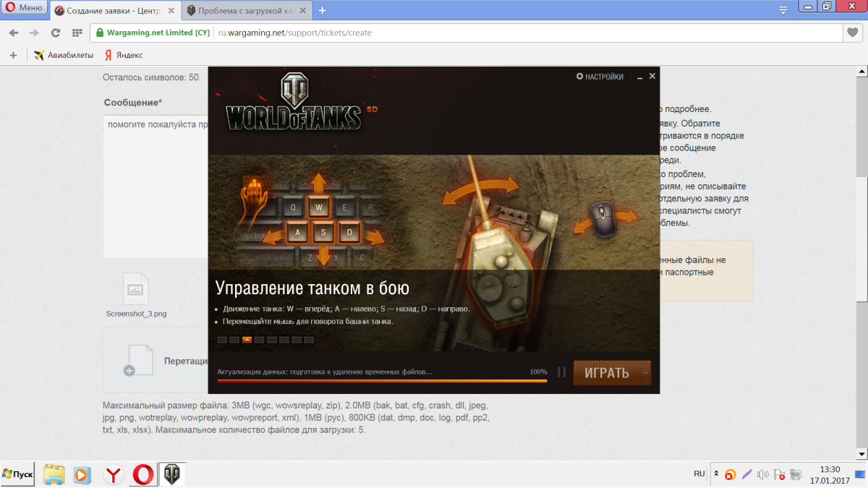868x488 pixels.
Task: Click the World of Tanks logo
Action: coord(294,102)
